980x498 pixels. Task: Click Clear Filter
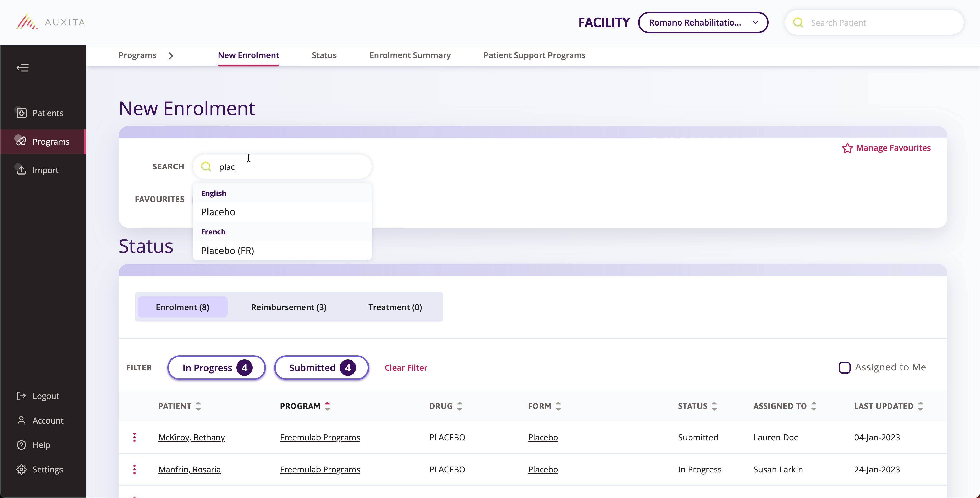pos(406,368)
